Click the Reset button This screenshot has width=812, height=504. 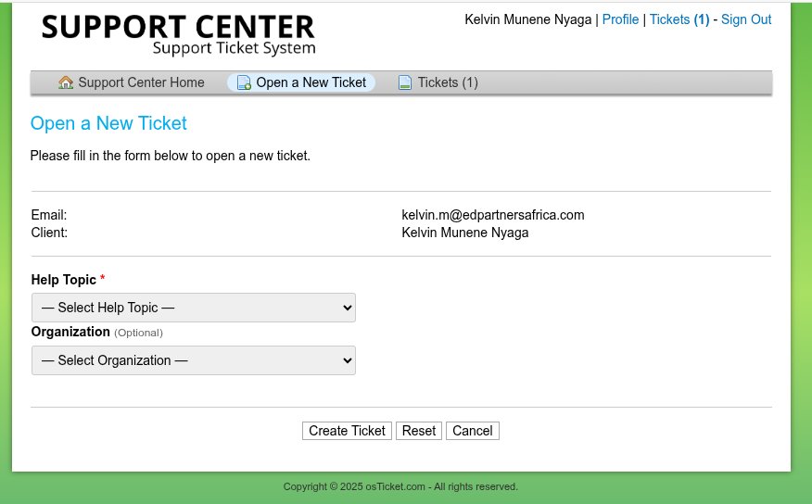coord(419,431)
